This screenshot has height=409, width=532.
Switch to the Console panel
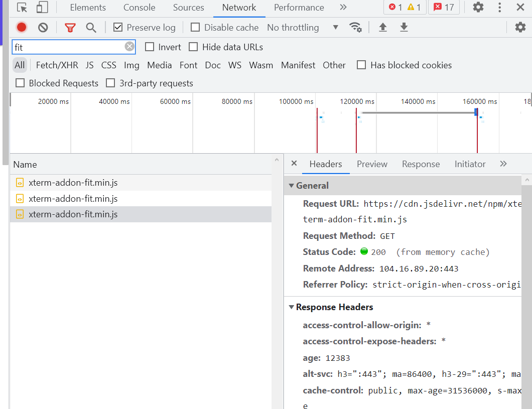pos(139,8)
